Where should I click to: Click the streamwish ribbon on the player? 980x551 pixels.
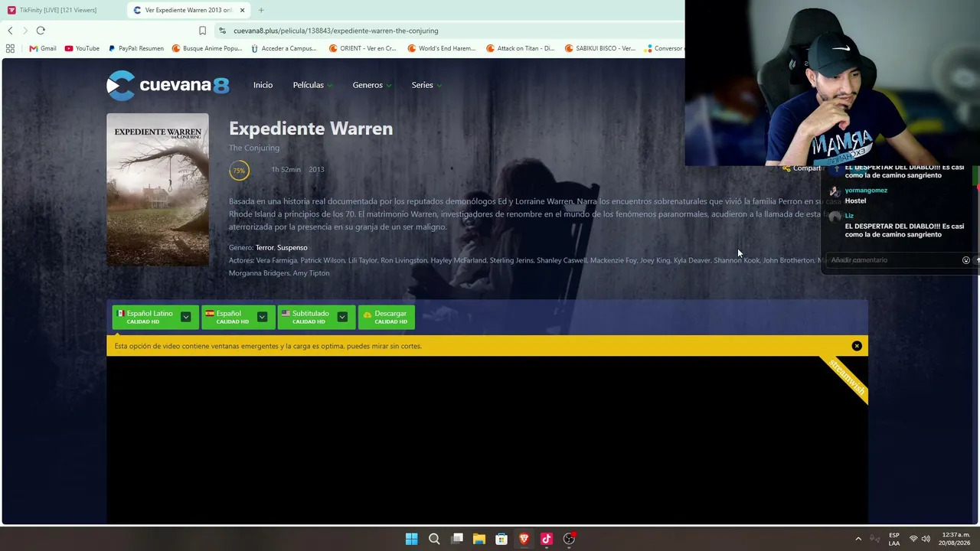(x=846, y=378)
